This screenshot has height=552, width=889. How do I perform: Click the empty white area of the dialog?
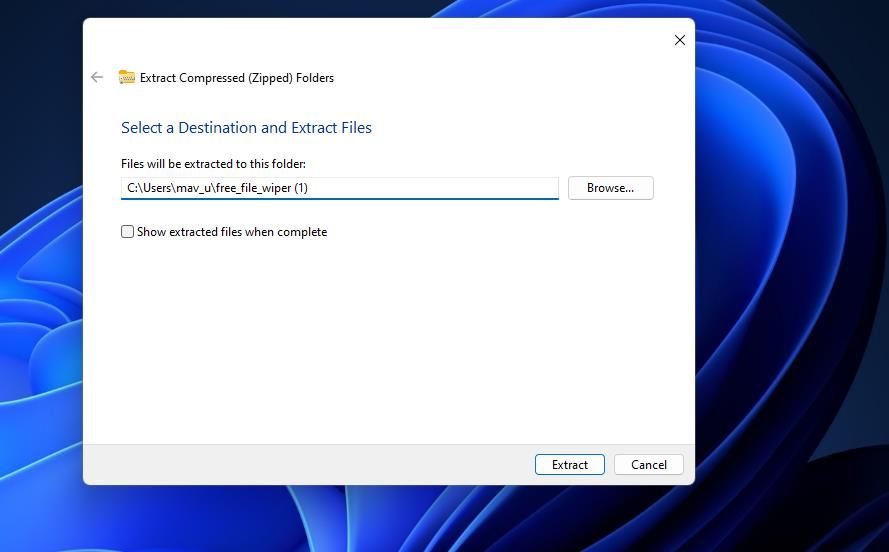click(389, 340)
